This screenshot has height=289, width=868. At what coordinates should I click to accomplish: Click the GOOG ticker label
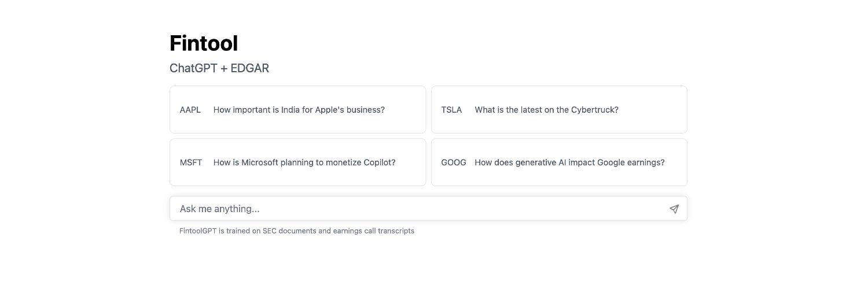[454, 162]
